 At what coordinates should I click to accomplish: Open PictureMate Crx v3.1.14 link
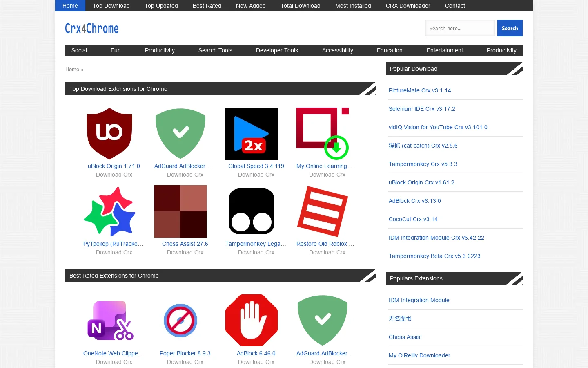pyautogui.click(x=420, y=90)
